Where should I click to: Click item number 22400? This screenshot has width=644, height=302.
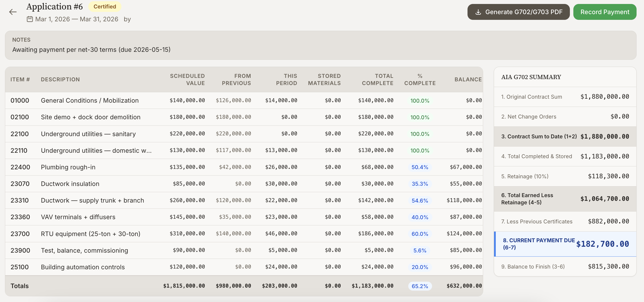pyautogui.click(x=20, y=167)
